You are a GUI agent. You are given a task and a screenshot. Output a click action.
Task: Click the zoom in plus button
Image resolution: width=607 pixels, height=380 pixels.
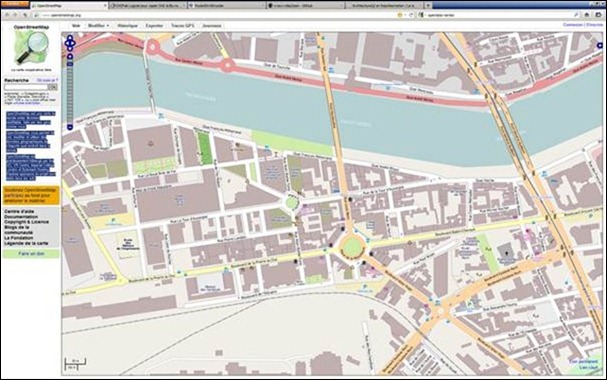(70, 57)
